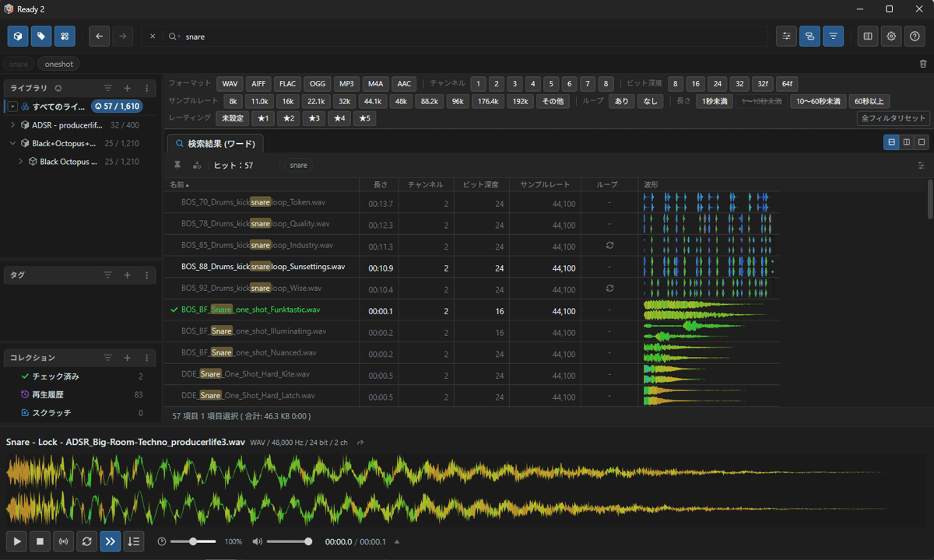Screen dimensions: 934x560
Task: Stop audio playback
Action: tap(40, 541)
